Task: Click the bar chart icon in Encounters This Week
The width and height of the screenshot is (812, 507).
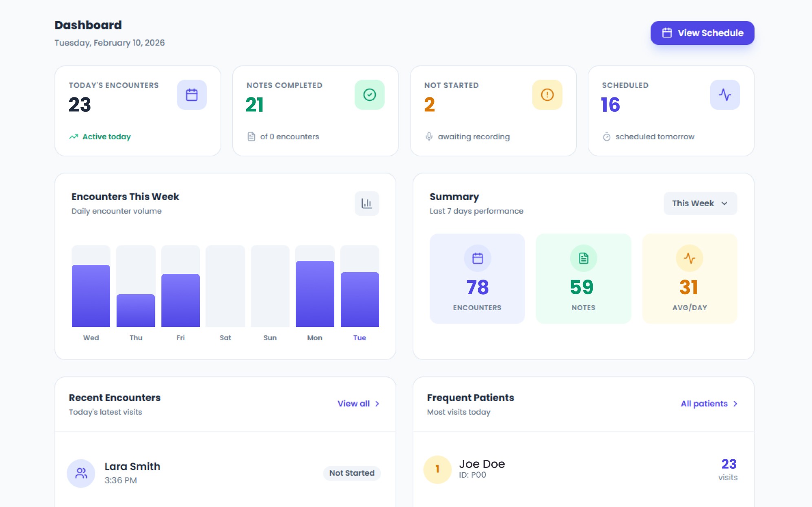Action: pyautogui.click(x=366, y=203)
